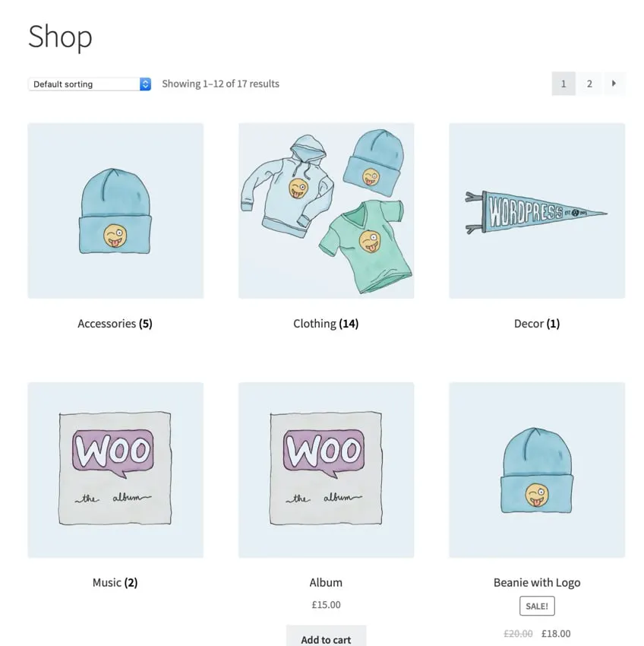This screenshot has height=646, width=644.
Task: Open the Clothing category image
Action: click(x=326, y=211)
